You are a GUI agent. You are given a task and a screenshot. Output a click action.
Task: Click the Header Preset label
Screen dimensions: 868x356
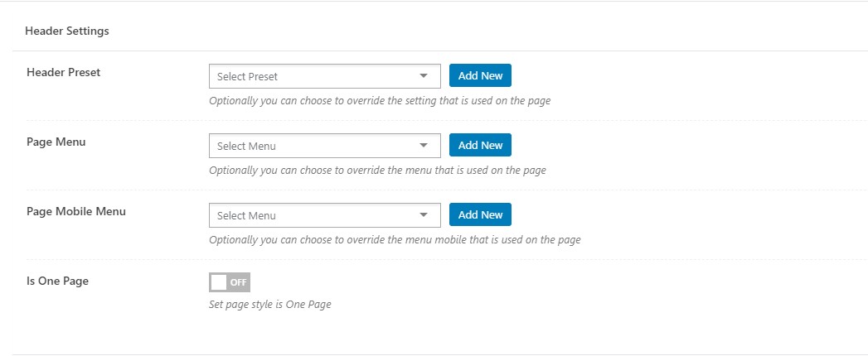pos(64,72)
